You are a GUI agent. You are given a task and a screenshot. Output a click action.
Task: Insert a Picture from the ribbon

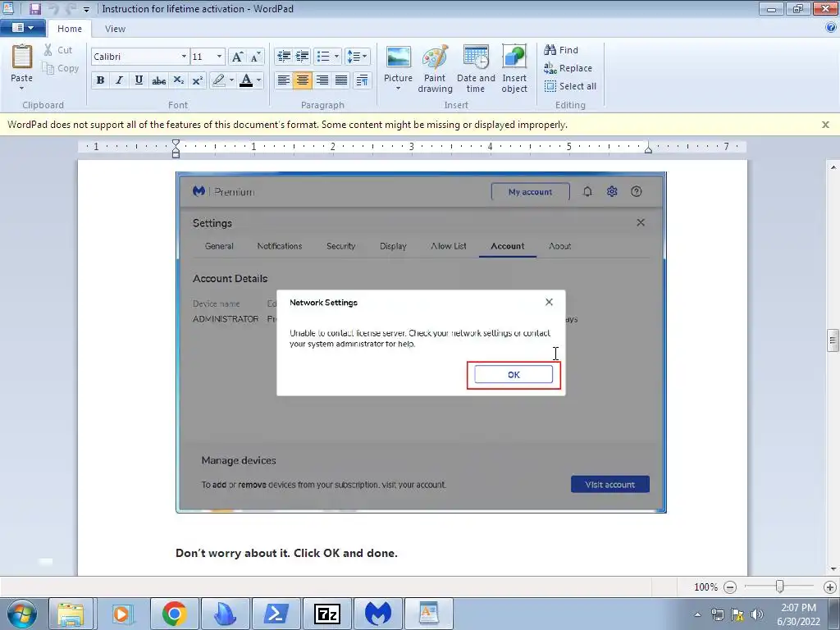[398, 63]
